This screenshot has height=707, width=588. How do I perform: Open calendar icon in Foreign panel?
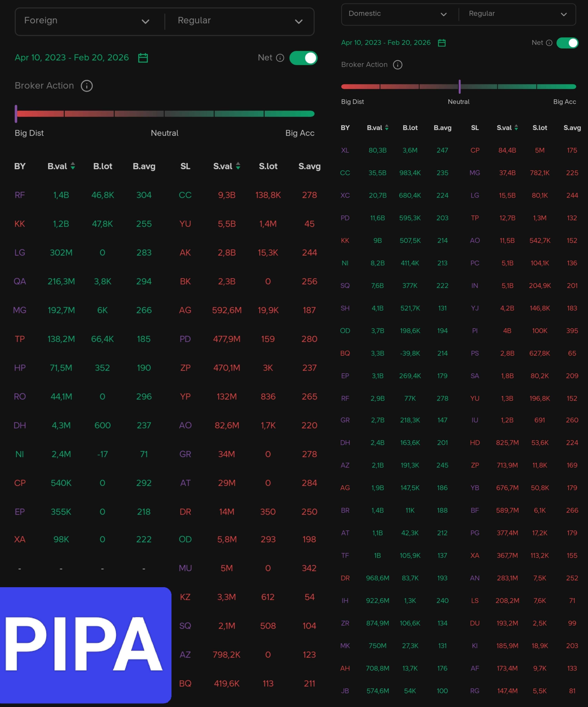[x=143, y=58]
